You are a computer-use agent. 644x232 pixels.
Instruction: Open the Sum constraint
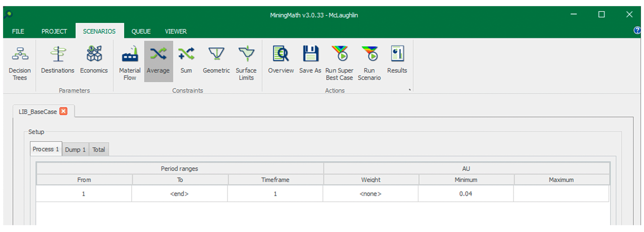point(186,60)
